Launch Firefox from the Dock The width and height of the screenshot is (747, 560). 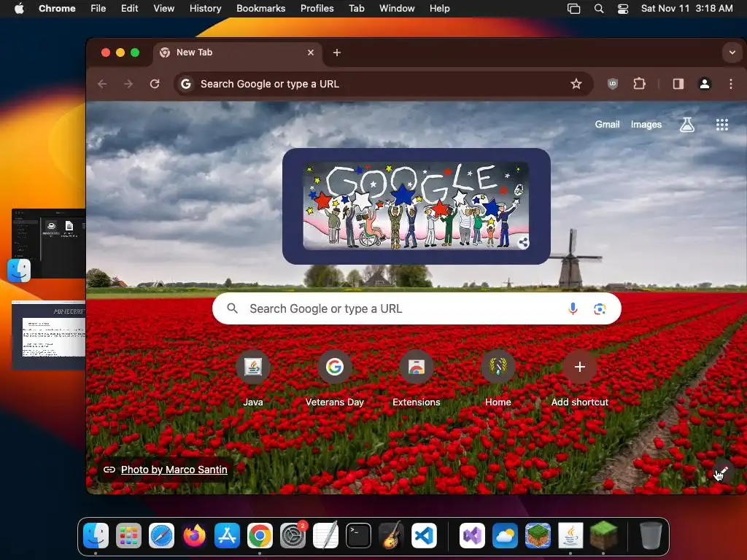(194, 535)
